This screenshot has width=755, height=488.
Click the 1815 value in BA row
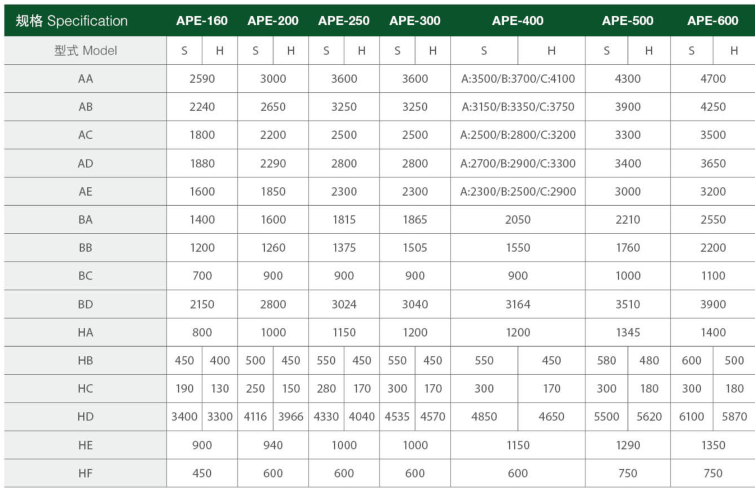click(344, 219)
